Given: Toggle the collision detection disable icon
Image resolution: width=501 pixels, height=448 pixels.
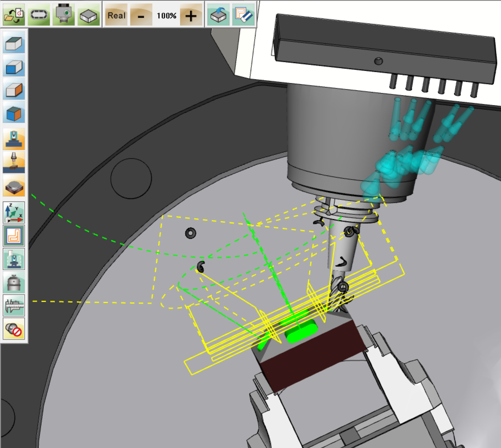Looking at the screenshot, I should pos(14,329).
